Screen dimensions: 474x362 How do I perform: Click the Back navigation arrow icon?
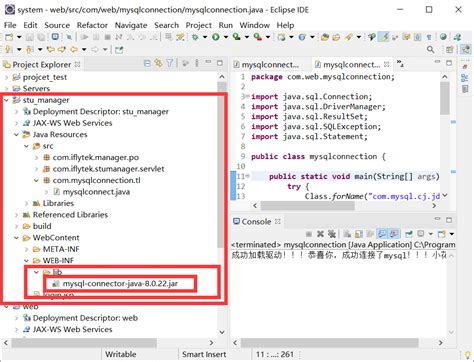74,50
